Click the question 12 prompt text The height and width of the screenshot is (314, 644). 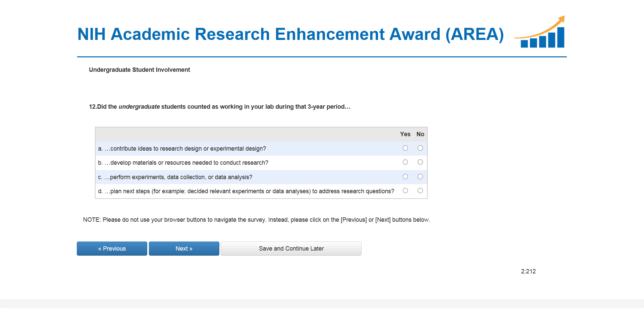tap(219, 107)
